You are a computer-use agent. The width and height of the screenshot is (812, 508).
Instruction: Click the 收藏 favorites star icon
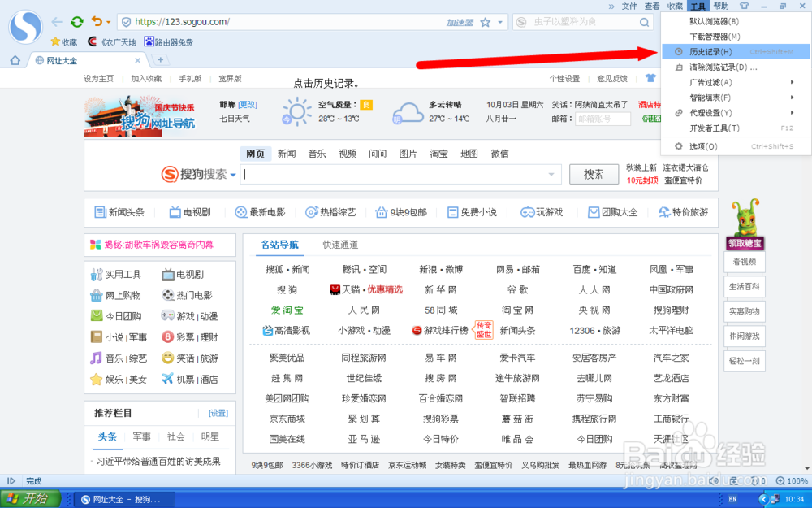54,41
